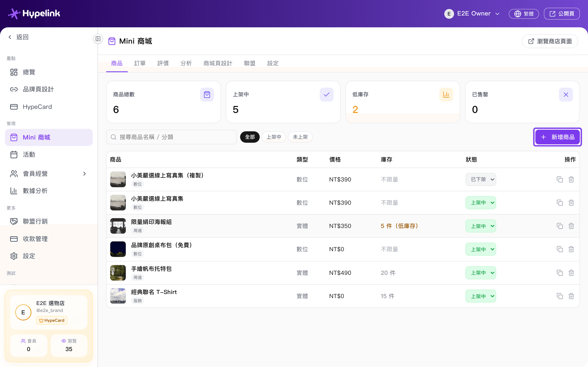Filter products by 未上架 chip
This screenshot has height=367, width=588.
[300, 137]
